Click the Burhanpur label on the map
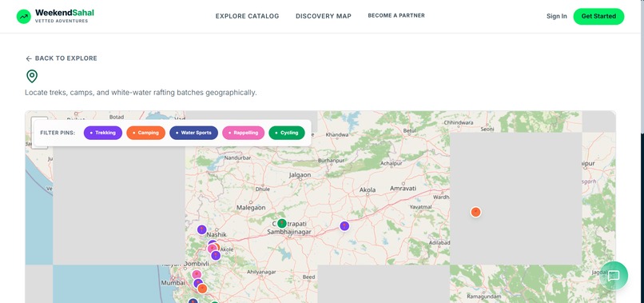Viewport: 644px width, 303px height. (331, 160)
